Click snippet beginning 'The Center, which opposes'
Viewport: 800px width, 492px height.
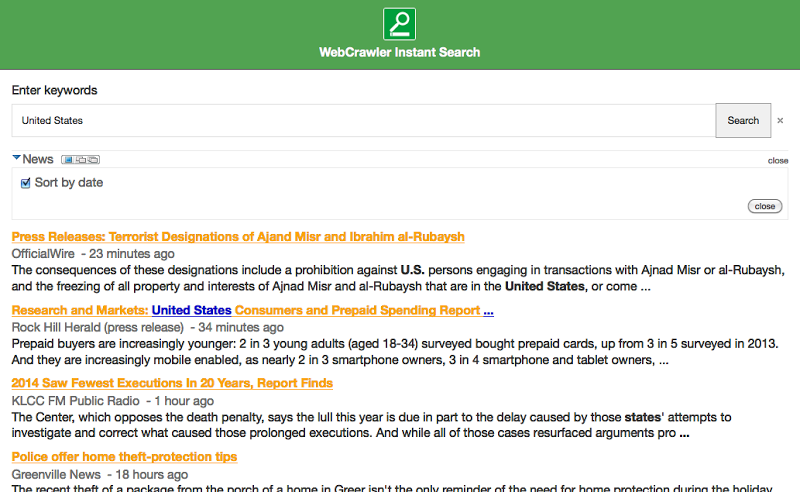[x=371, y=425]
